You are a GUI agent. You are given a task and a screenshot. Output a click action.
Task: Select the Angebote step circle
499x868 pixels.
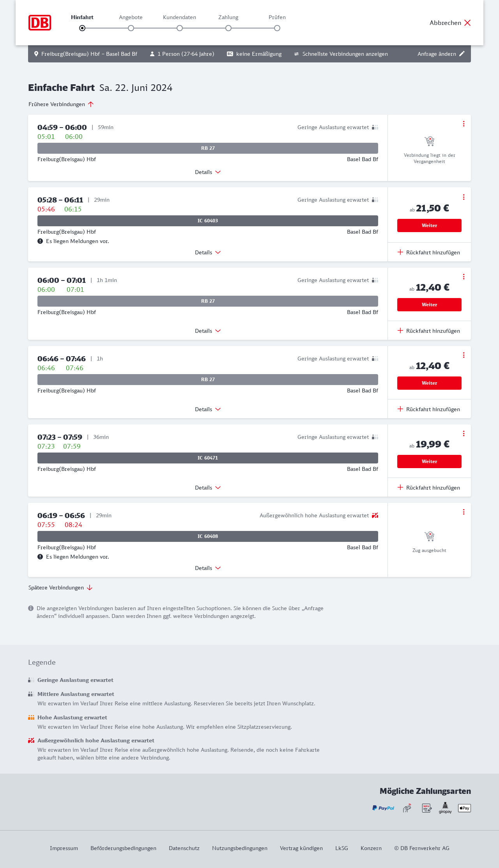pos(131,28)
